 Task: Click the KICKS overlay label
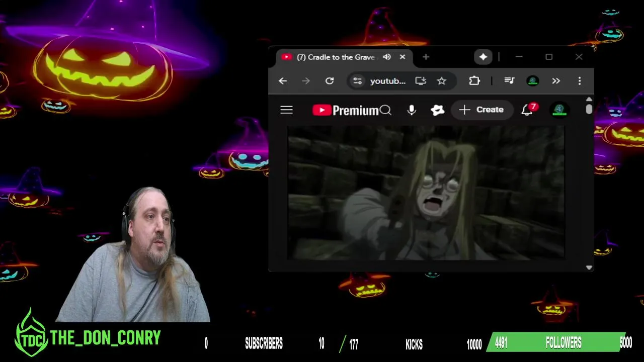[414, 344]
